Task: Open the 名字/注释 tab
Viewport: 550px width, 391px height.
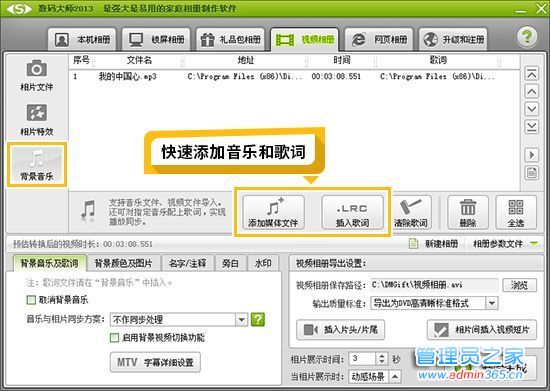Action: pyautogui.click(x=187, y=263)
